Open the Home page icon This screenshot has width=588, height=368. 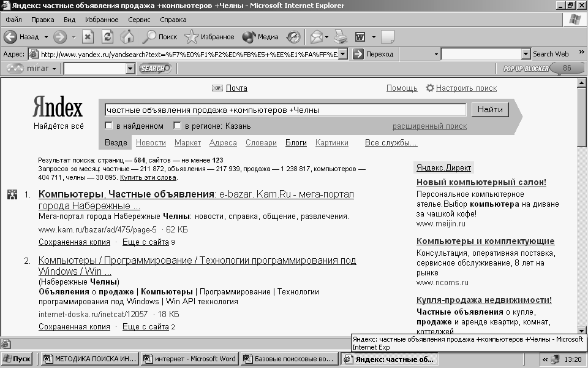pyautogui.click(x=127, y=37)
